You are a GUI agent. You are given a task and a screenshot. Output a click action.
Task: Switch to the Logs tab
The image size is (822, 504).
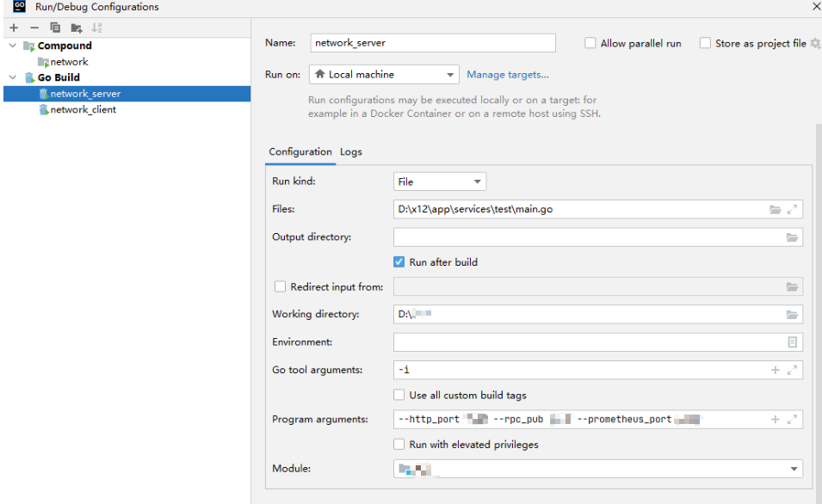point(351,152)
